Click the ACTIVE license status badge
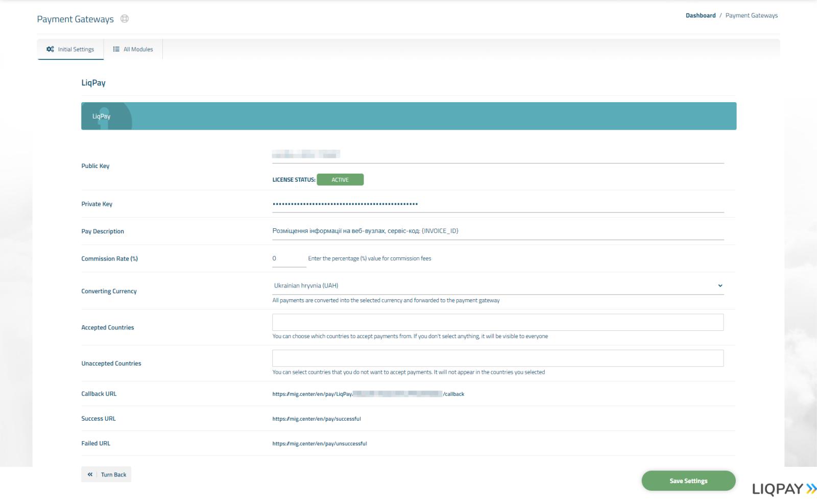This screenshot has width=817, height=504. tap(340, 180)
